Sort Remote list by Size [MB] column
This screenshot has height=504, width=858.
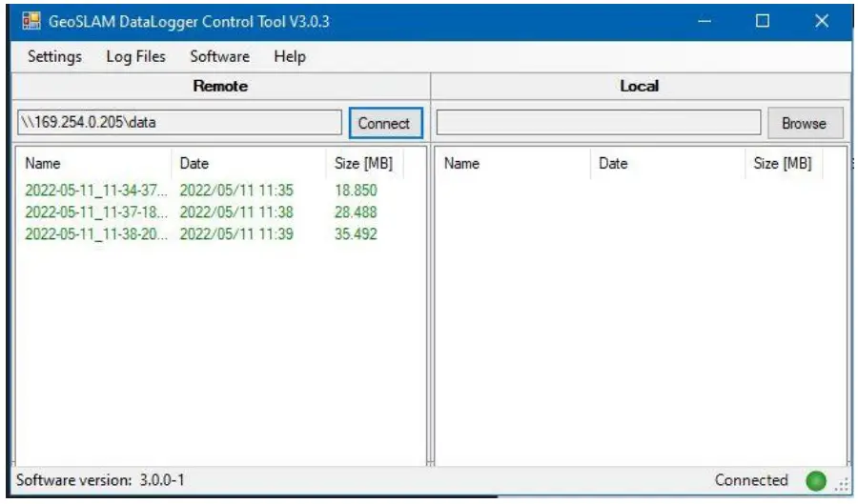point(364,164)
